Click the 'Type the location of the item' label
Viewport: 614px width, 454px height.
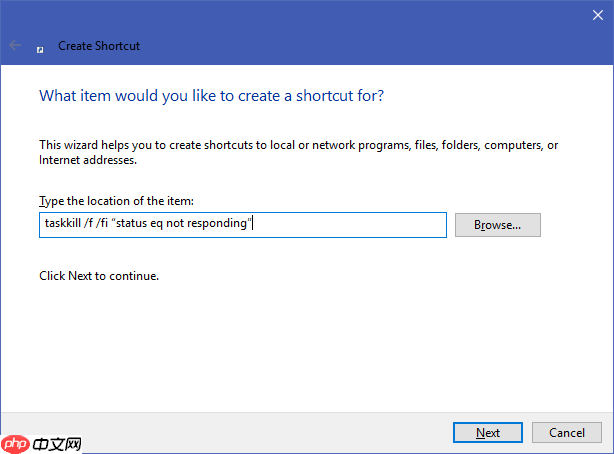115,202
